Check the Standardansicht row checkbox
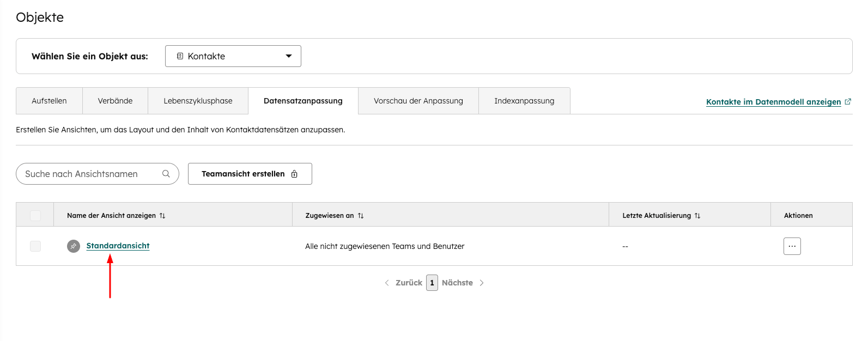This screenshot has width=868, height=341. pyautogui.click(x=35, y=246)
